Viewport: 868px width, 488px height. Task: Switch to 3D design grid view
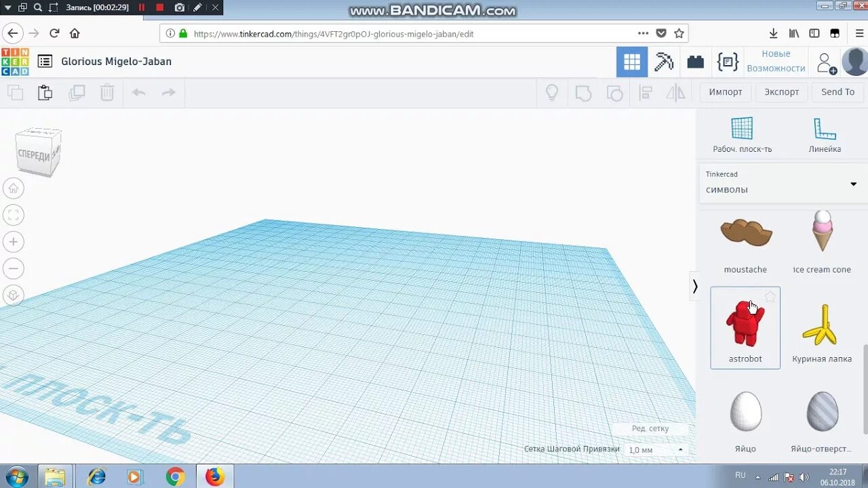[632, 62]
